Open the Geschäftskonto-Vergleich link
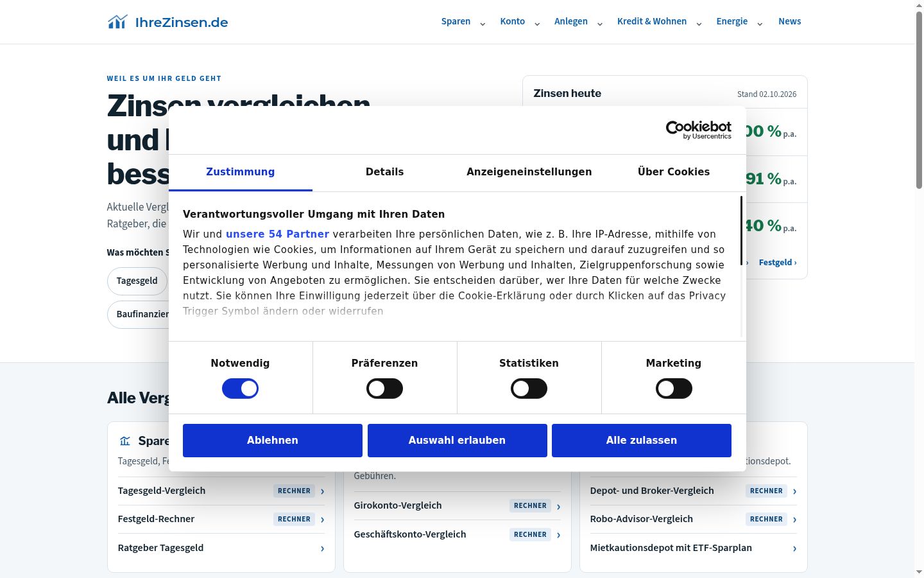Viewport: 924px width, 578px height. pos(409,534)
